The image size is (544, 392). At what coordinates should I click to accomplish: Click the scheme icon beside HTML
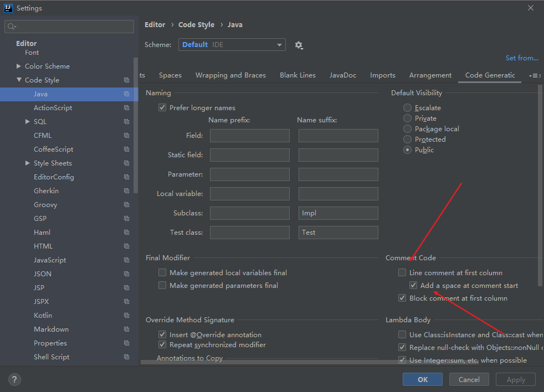(x=126, y=246)
